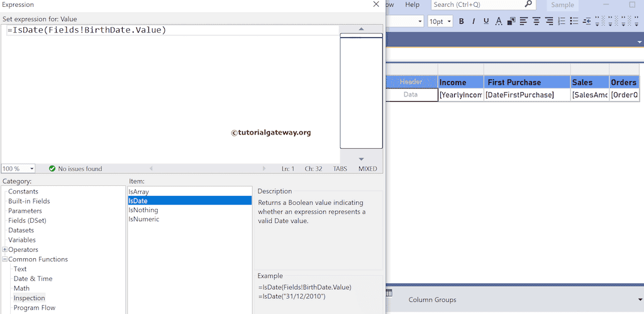This screenshot has height=314, width=644.
Task: Open the font foreground color tool
Action: pyautogui.click(x=499, y=21)
